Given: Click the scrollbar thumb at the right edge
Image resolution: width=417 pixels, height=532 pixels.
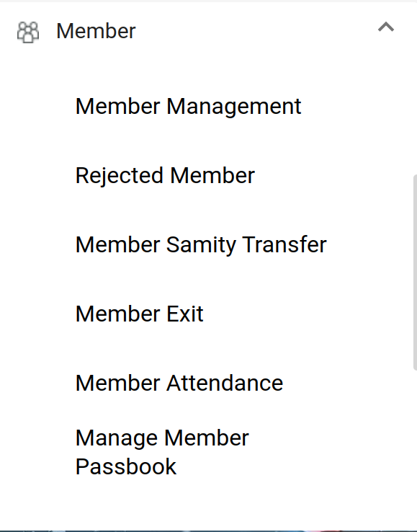Looking at the screenshot, I should tap(415, 272).
